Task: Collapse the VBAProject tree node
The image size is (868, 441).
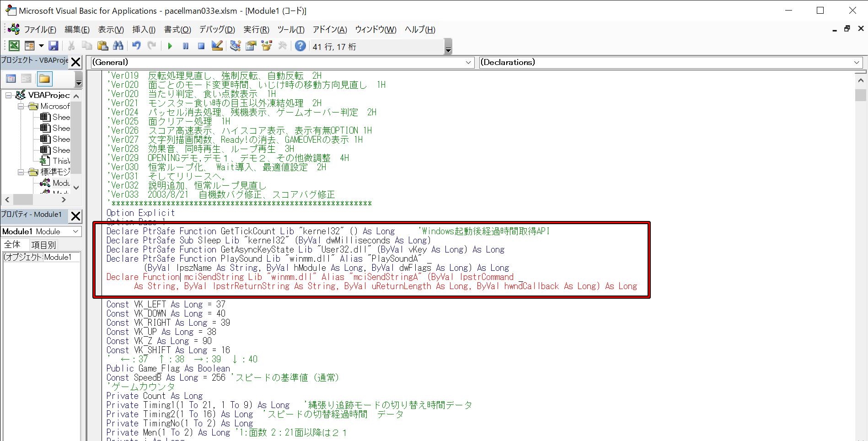Action: click(8, 95)
